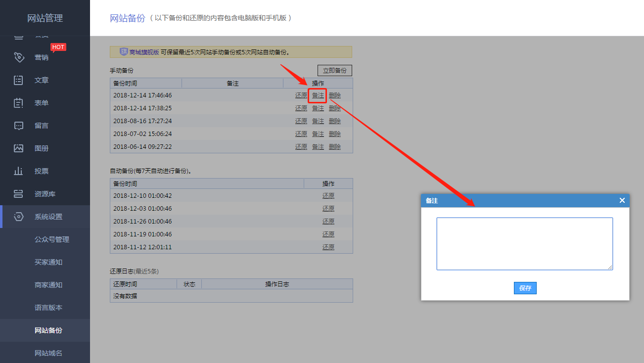Click the 表单 form icon

(x=19, y=103)
